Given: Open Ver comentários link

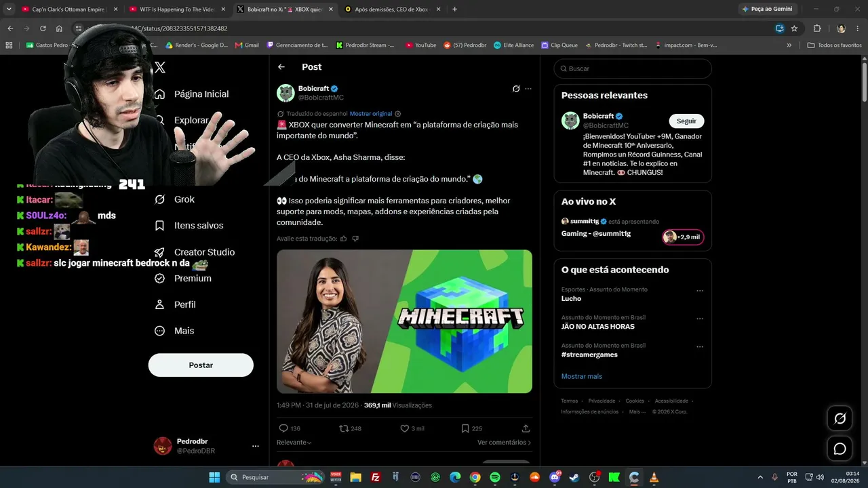Looking at the screenshot, I should click(505, 443).
